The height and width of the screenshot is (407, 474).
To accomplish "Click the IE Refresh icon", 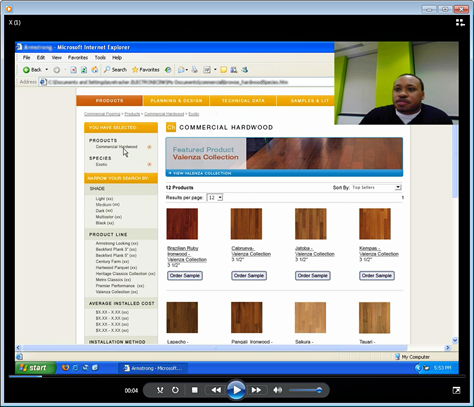I will click(x=84, y=70).
